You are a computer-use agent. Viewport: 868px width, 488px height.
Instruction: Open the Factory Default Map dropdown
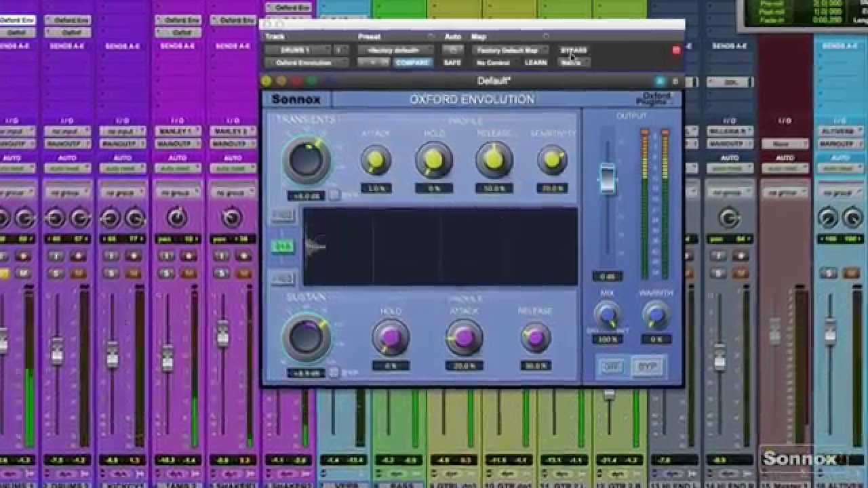pos(511,50)
